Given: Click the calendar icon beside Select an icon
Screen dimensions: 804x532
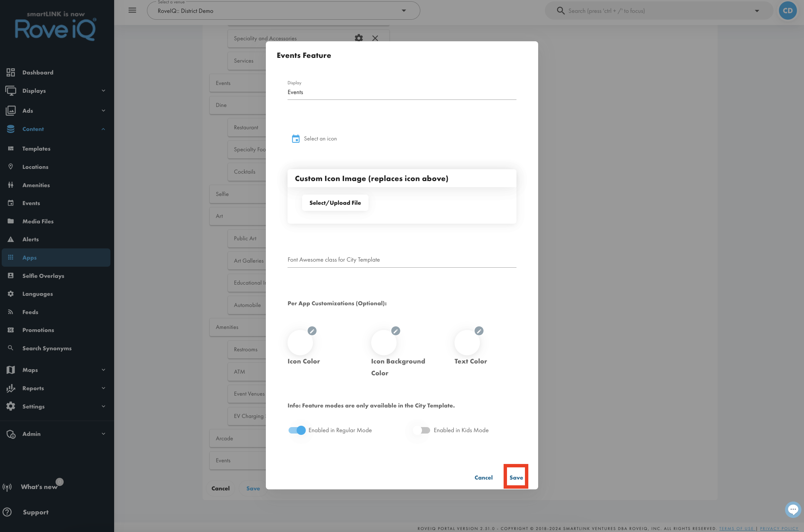Looking at the screenshot, I should [x=296, y=139].
